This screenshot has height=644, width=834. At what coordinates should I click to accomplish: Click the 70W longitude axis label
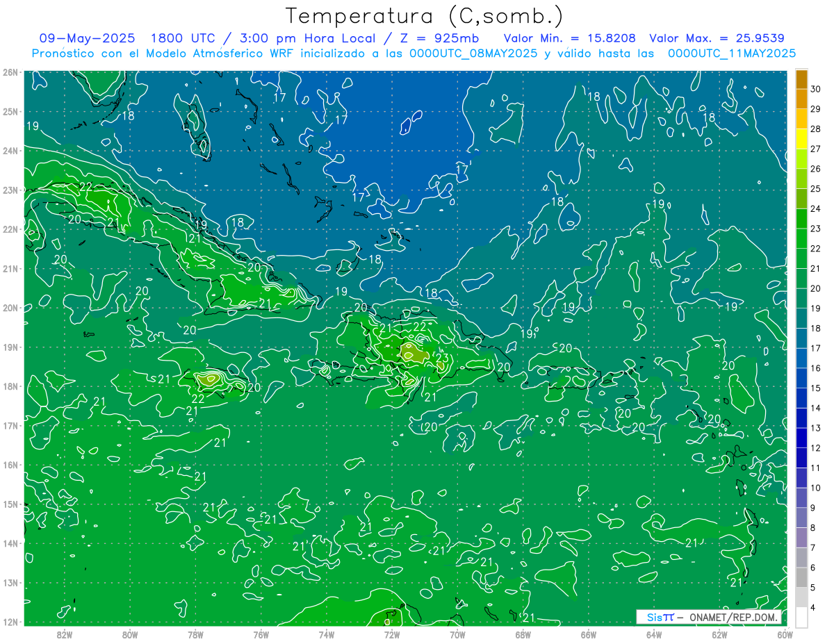(x=457, y=635)
